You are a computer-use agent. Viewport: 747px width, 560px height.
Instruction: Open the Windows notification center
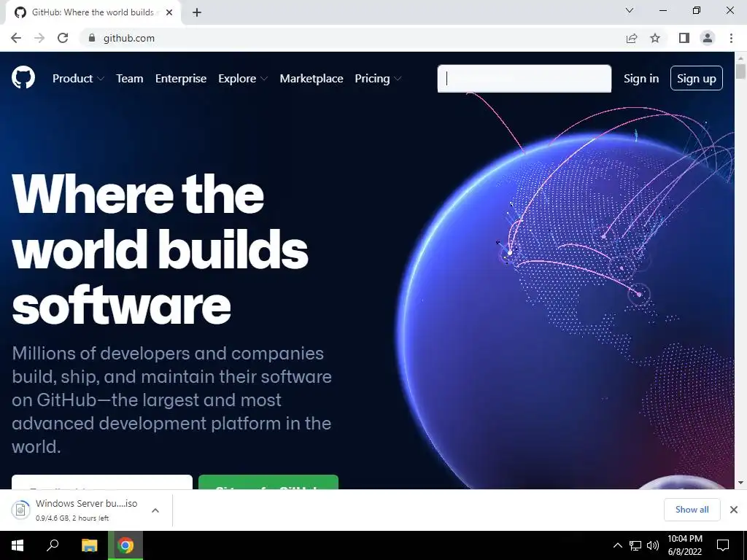tap(723, 545)
